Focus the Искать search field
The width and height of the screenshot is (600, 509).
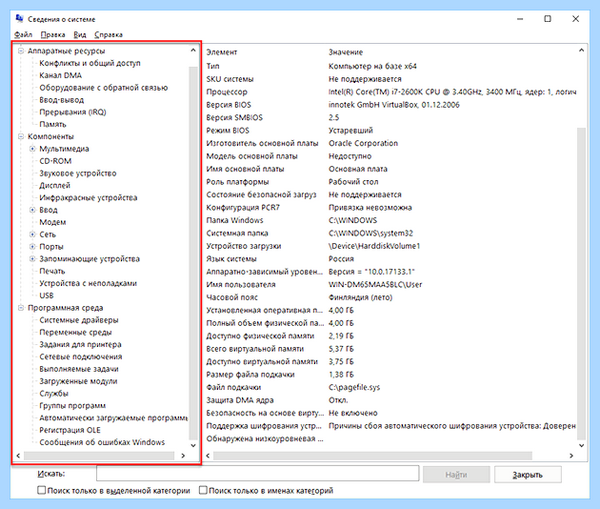point(258,473)
